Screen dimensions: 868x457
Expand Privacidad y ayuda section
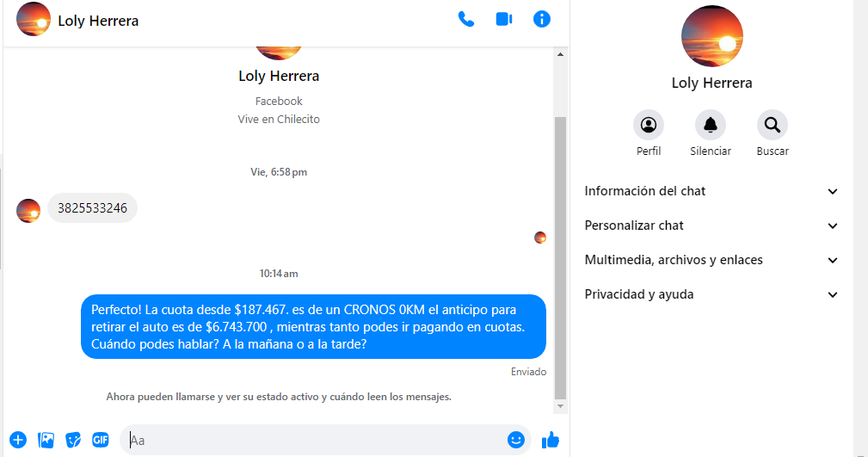(x=711, y=294)
